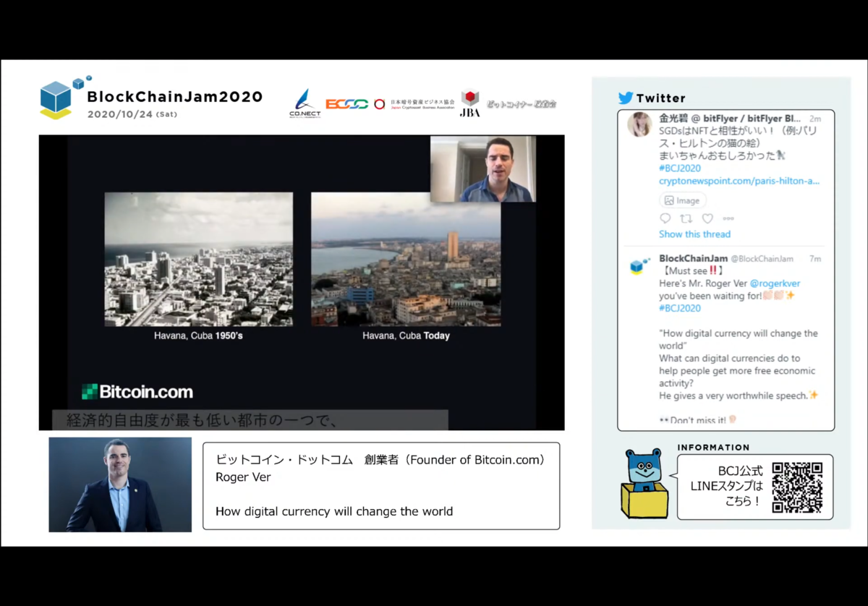Click the Havana, Cuba Today photo

pyautogui.click(x=406, y=259)
